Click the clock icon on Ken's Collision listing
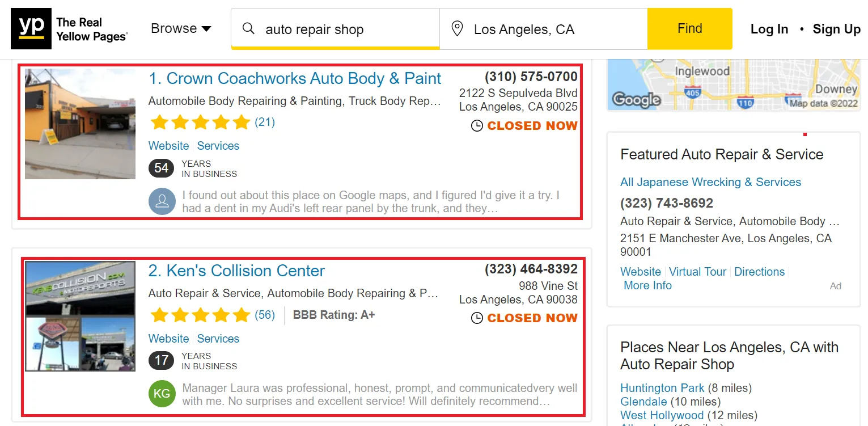This screenshot has width=868, height=426. [x=477, y=318]
